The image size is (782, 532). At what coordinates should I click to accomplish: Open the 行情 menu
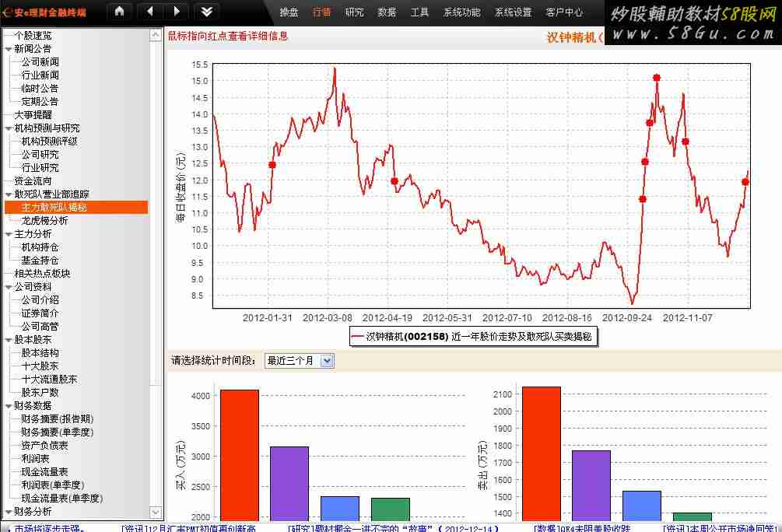point(321,12)
